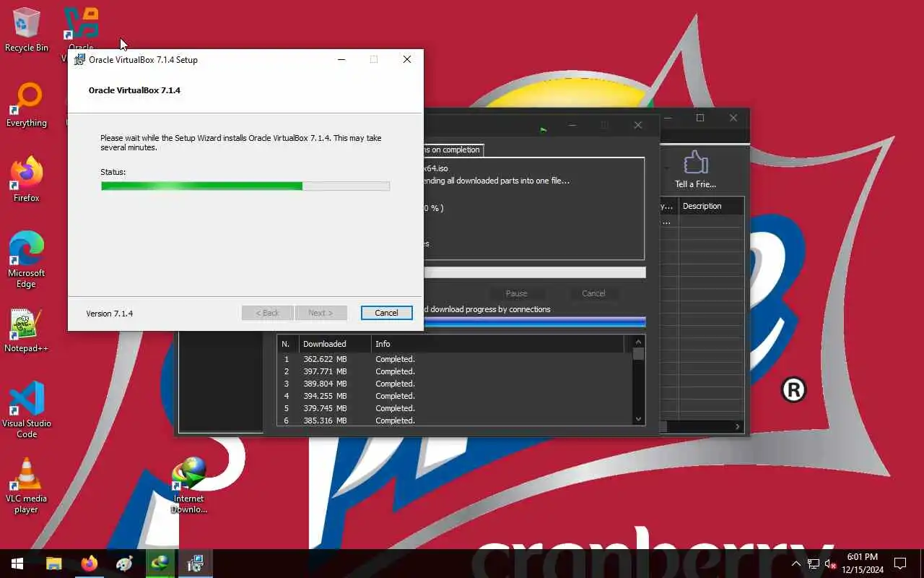Open the network status tray icon
The height and width of the screenshot is (578, 924).
pyautogui.click(x=814, y=564)
